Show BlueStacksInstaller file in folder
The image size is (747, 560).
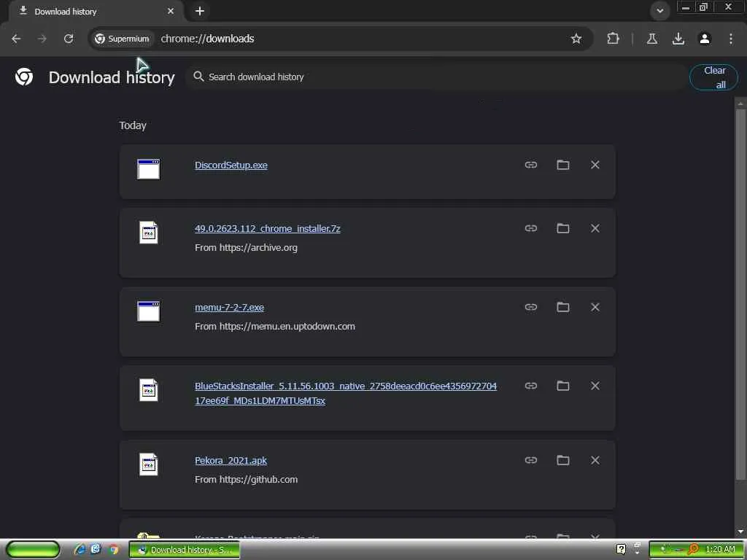coord(563,386)
